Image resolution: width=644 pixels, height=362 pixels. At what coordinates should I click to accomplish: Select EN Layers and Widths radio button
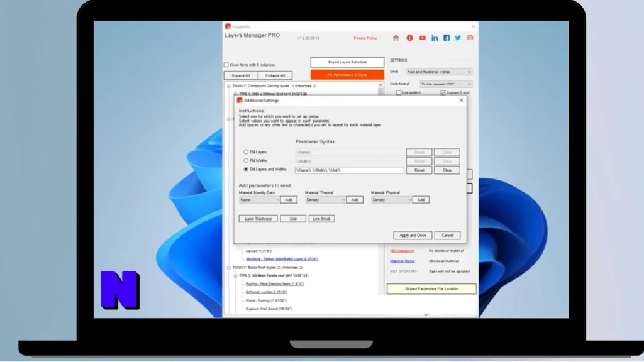(x=246, y=169)
